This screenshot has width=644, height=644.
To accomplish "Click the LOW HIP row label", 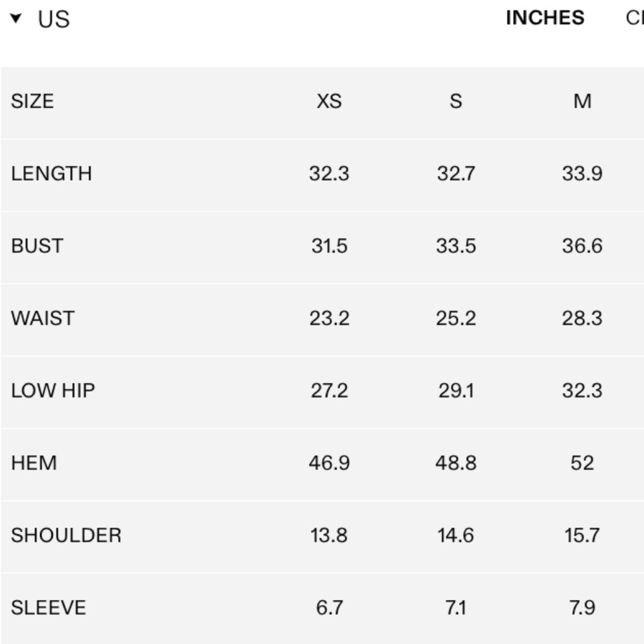I will (x=53, y=390).
